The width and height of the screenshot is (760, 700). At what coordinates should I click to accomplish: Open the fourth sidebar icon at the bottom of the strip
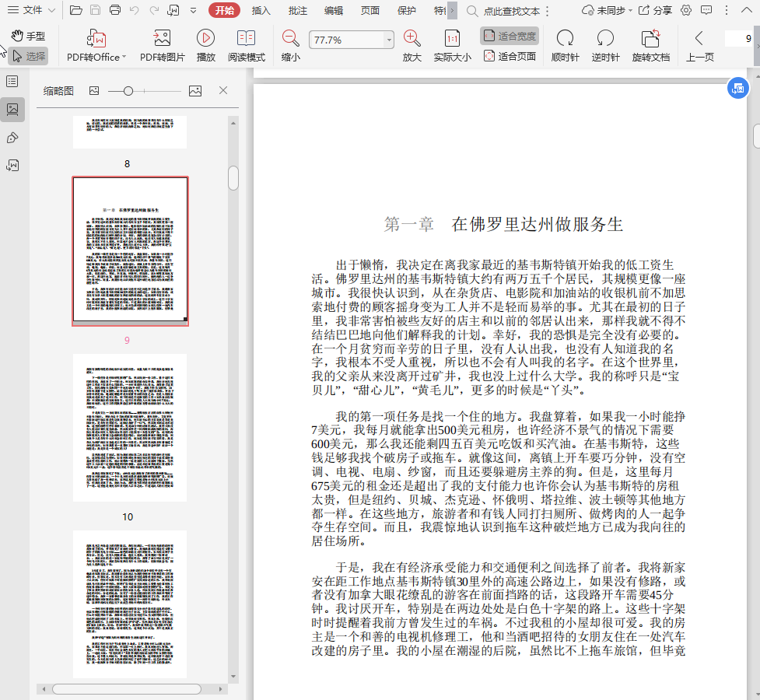12,166
